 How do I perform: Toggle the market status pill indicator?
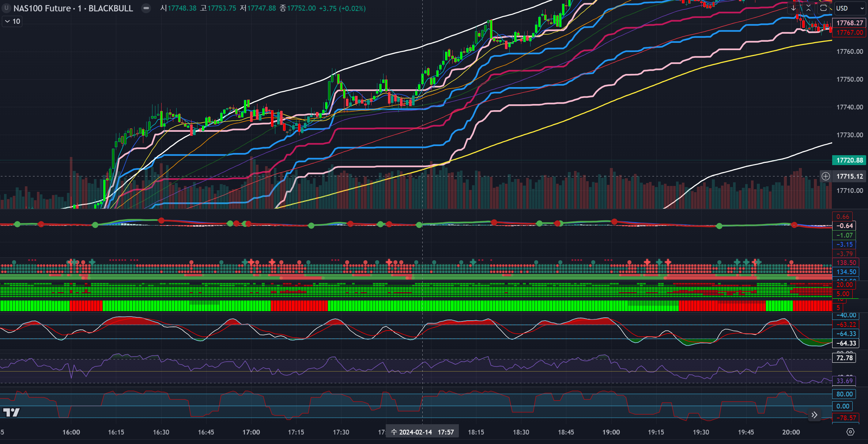tap(146, 8)
